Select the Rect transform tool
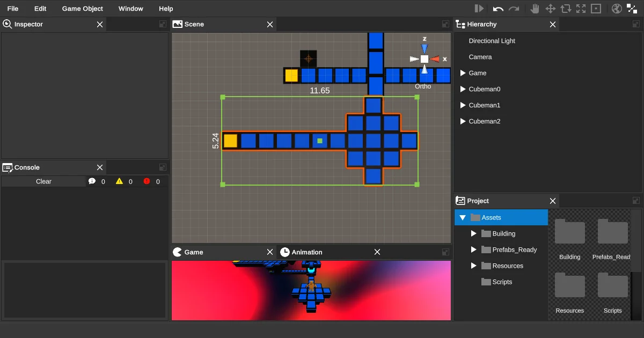Viewport: 644px width, 338px height. click(x=596, y=8)
